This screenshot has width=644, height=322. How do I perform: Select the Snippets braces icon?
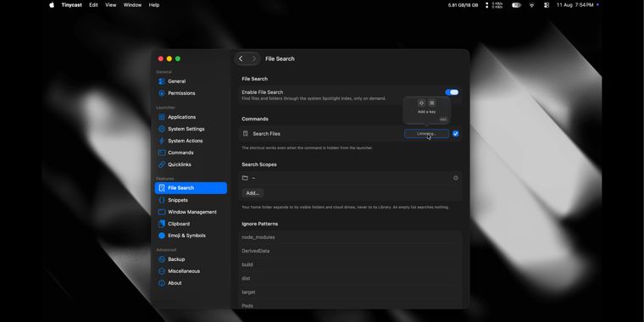(x=162, y=200)
